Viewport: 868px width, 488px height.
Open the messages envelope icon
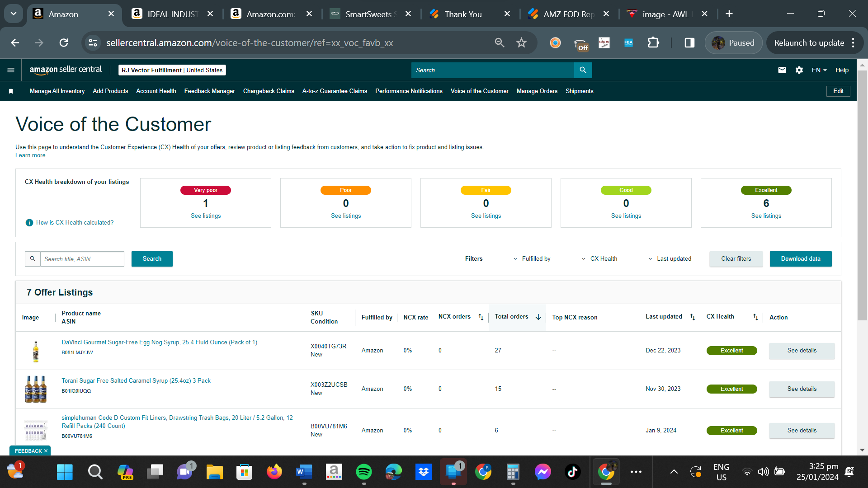(x=782, y=70)
